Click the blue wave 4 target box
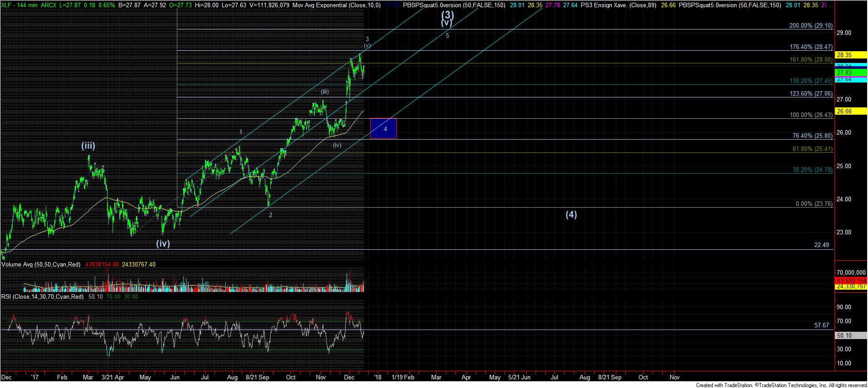The height and width of the screenshot is (388, 868). tap(383, 128)
